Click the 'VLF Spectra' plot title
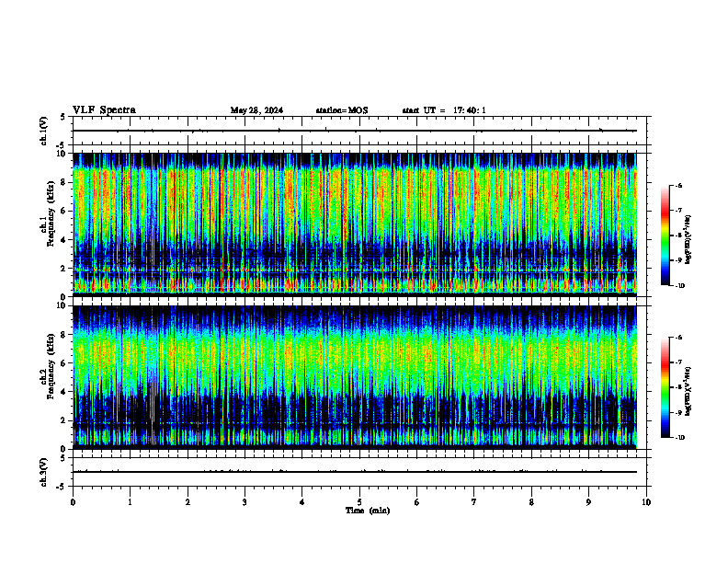 point(104,110)
